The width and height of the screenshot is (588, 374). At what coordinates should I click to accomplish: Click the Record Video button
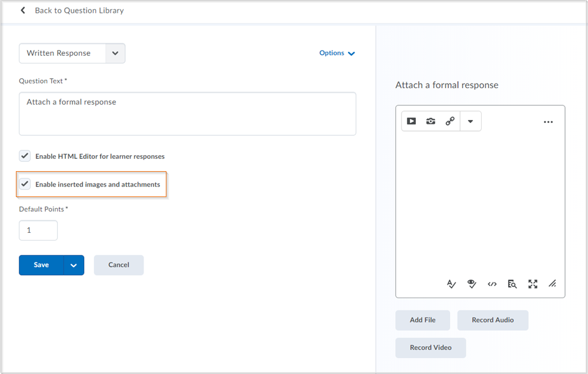(430, 348)
